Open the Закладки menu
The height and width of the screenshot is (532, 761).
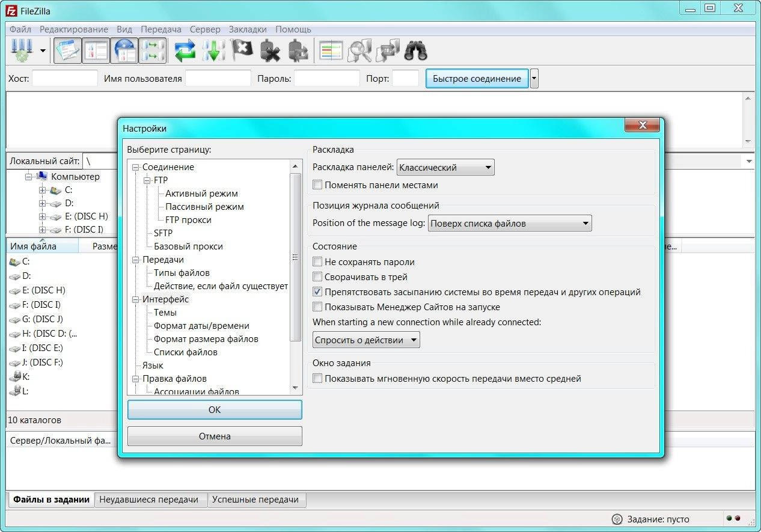pos(248,29)
